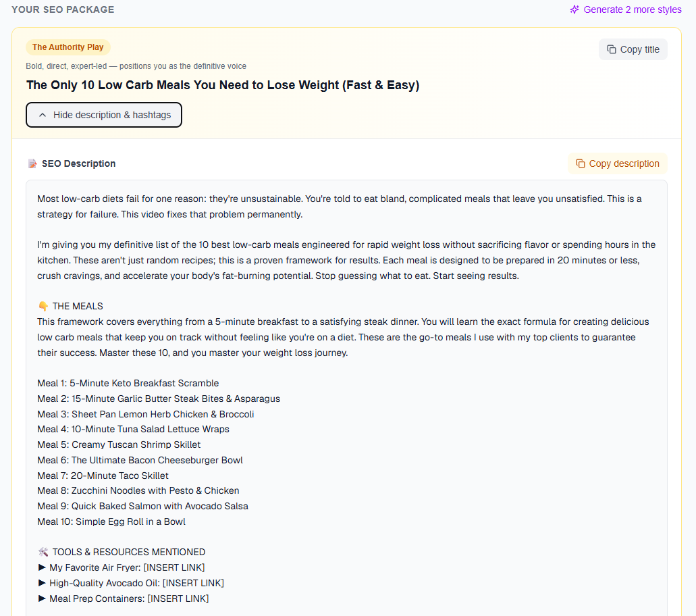Click the subtitle 'Bold, direct, expert-led' text
Screen dimensions: 696x616
(136, 66)
